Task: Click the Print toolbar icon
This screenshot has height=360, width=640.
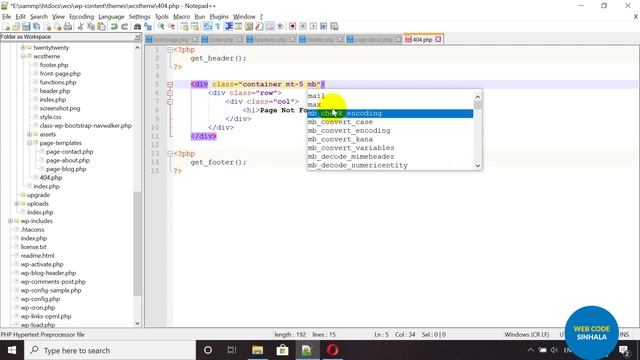Action: click(x=68, y=27)
